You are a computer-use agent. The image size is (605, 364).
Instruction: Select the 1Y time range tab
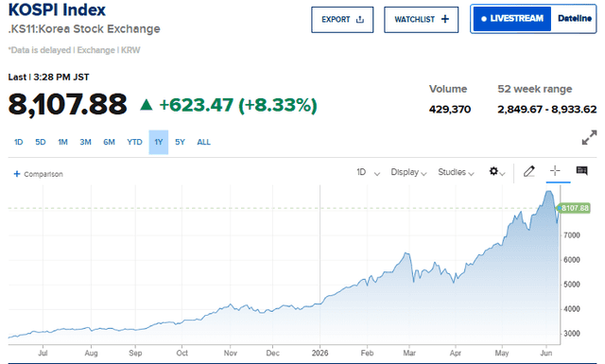tap(159, 142)
